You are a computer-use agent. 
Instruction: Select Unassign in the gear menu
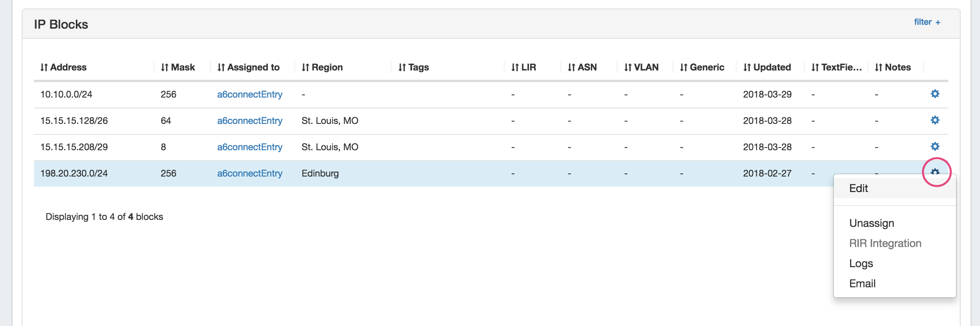coord(872,223)
